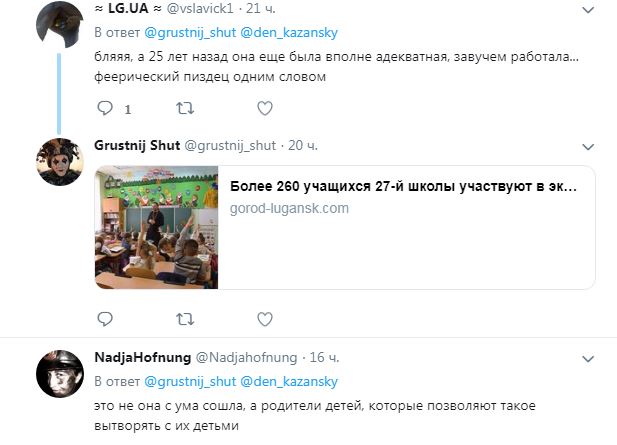Expand options chevron on LG.UA tweet
The height and width of the screenshot is (445, 617).
pyautogui.click(x=588, y=10)
